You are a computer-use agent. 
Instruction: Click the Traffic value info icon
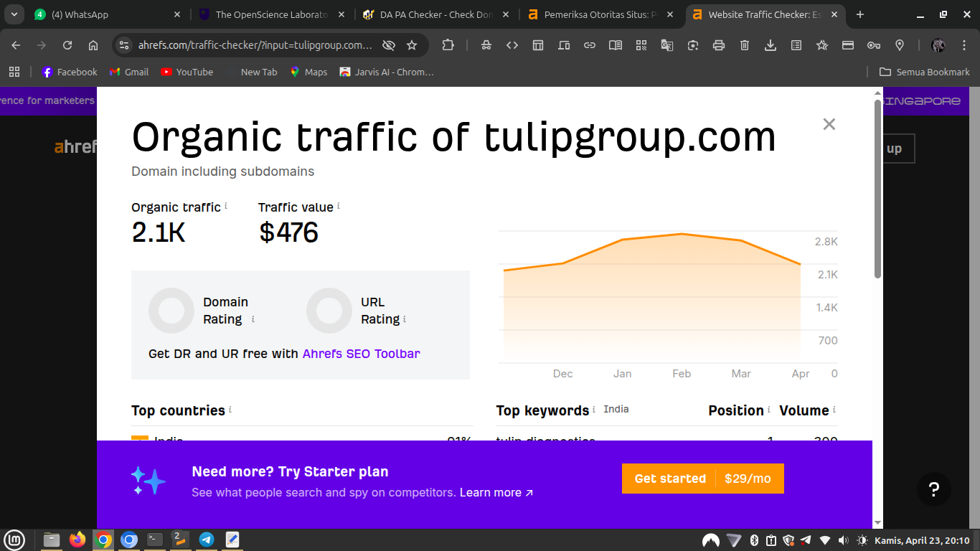pyautogui.click(x=339, y=206)
